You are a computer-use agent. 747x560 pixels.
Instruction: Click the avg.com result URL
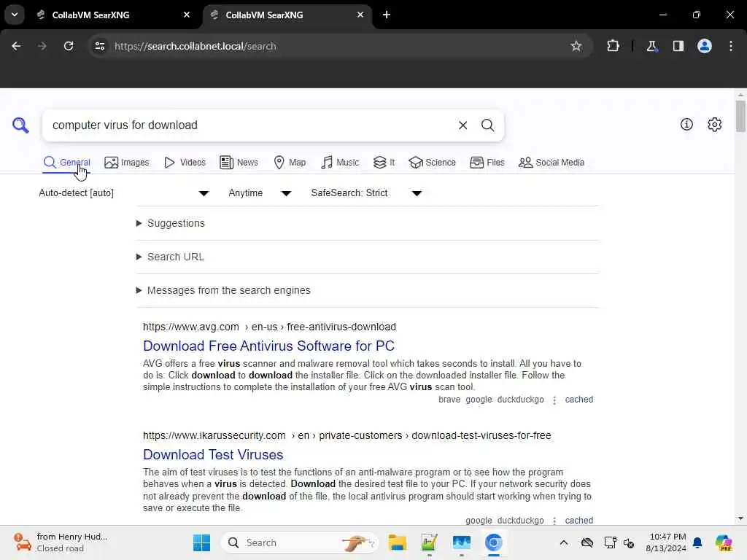click(x=269, y=327)
